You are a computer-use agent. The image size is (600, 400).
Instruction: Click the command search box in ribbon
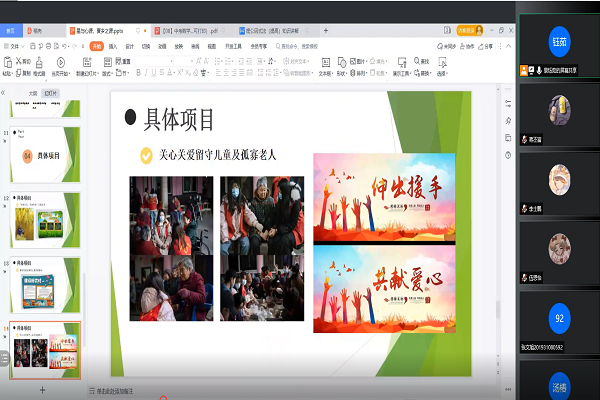(x=297, y=46)
